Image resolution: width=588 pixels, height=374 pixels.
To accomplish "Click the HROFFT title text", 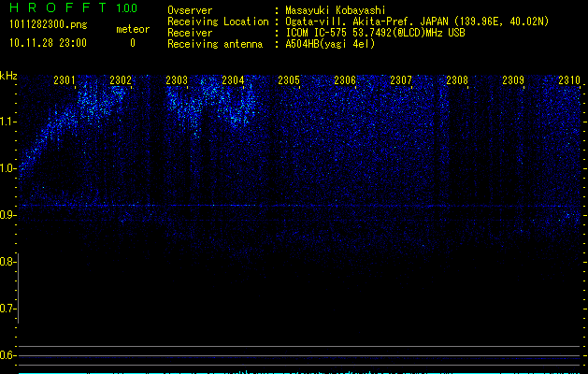I will coord(58,7).
